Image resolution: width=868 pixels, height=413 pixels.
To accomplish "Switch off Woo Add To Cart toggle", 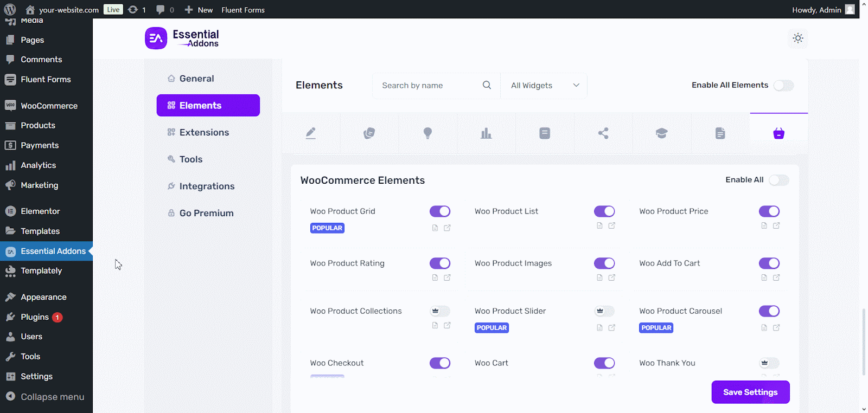I will [769, 263].
